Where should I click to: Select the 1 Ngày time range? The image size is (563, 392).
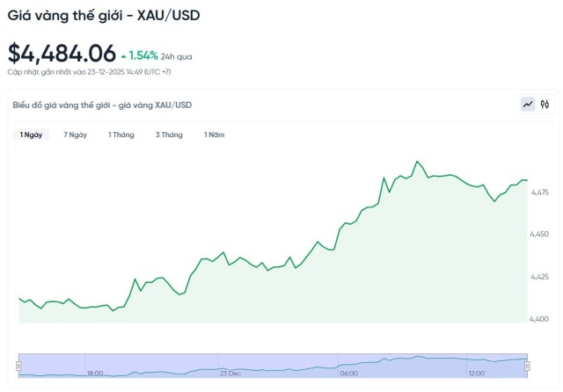coord(32,134)
